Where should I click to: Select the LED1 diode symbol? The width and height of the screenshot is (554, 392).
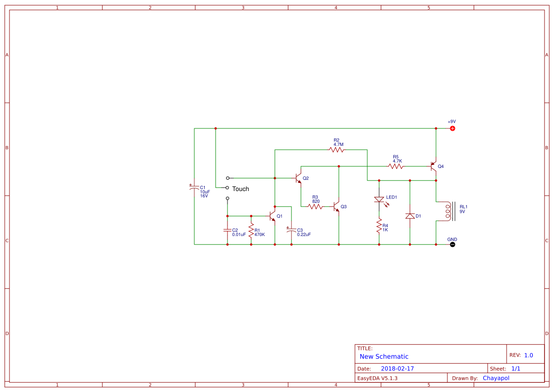pyautogui.click(x=379, y=200)
